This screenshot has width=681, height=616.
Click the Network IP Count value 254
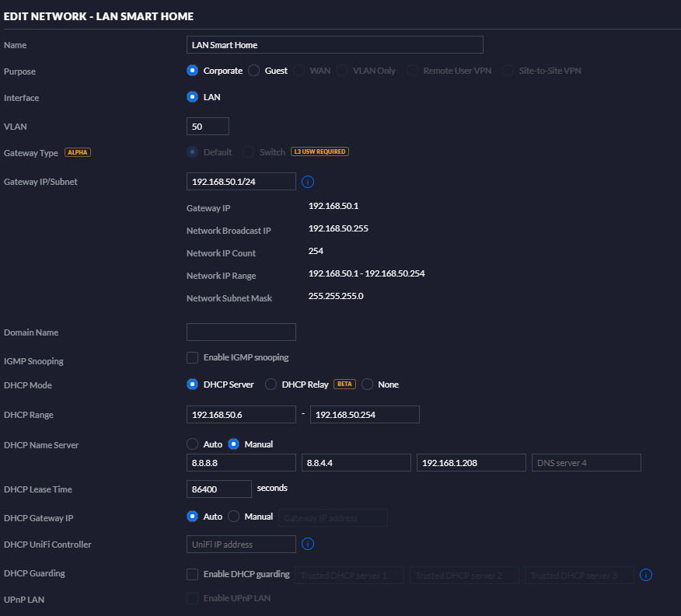(316, 251)
